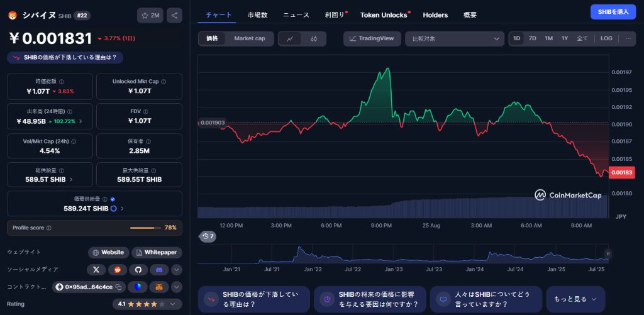The height and width of the screenshot is (315, 644).
Task: Click info icon next to 総供給量
Action: point(62,170)
